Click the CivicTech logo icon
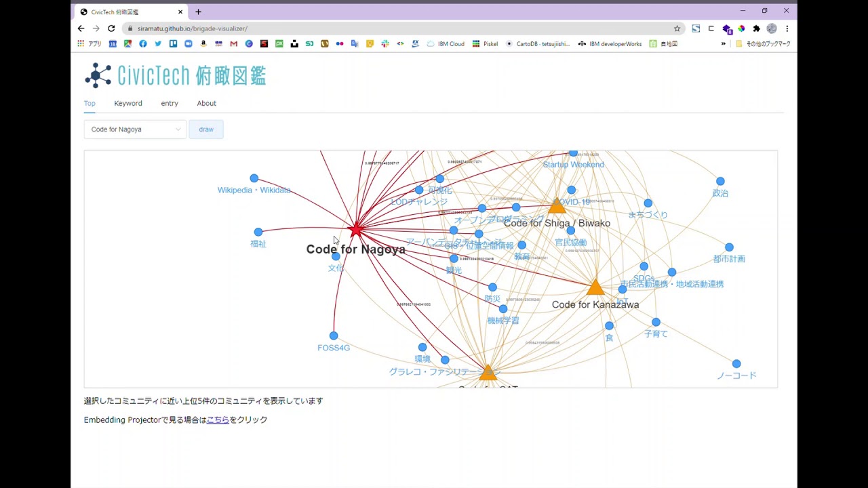868x488 pixels. (x=98, y=75)
